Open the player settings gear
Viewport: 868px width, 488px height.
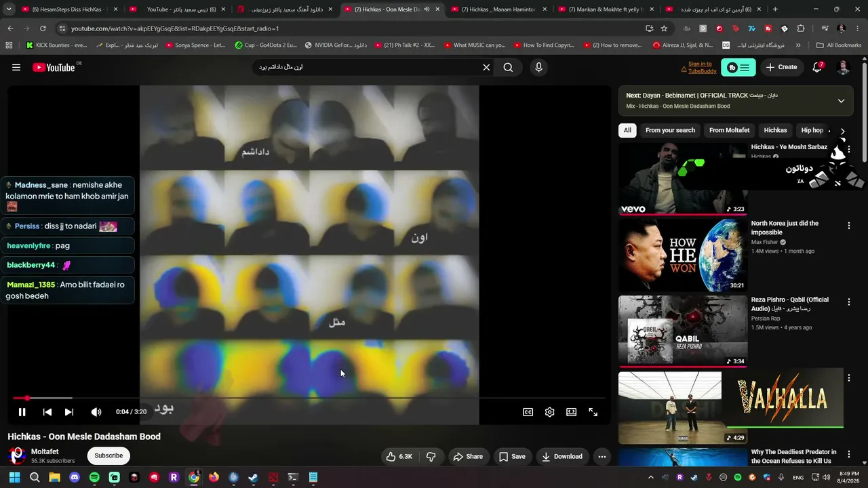(x=550, y=411)
